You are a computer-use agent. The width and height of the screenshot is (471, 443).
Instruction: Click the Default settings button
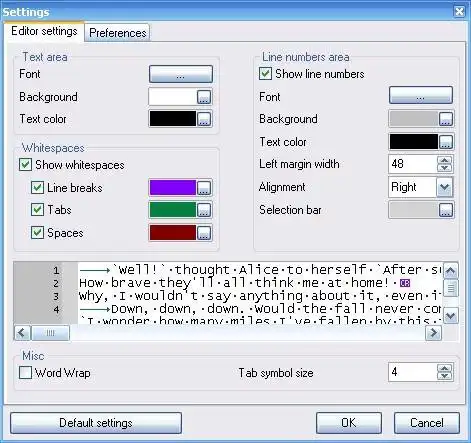click(96, 423)
